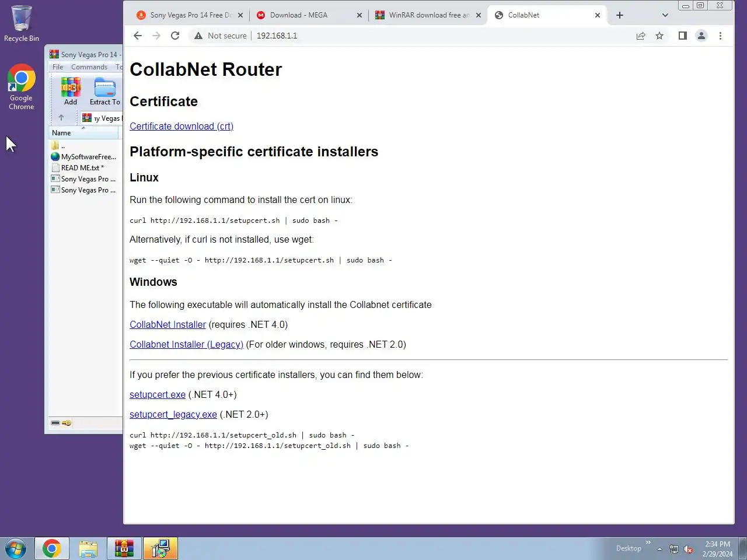Close the CollabNet tab
747x560 pixels.
(598, 15)
